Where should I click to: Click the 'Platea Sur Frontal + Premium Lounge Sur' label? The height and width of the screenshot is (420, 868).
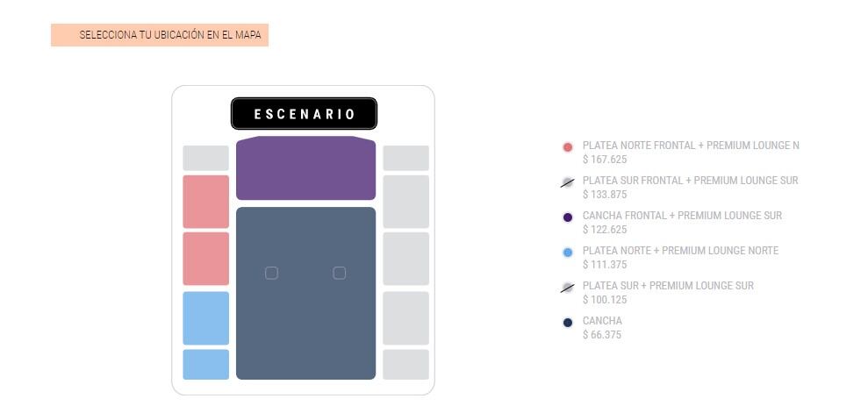[x=690, y=181]
